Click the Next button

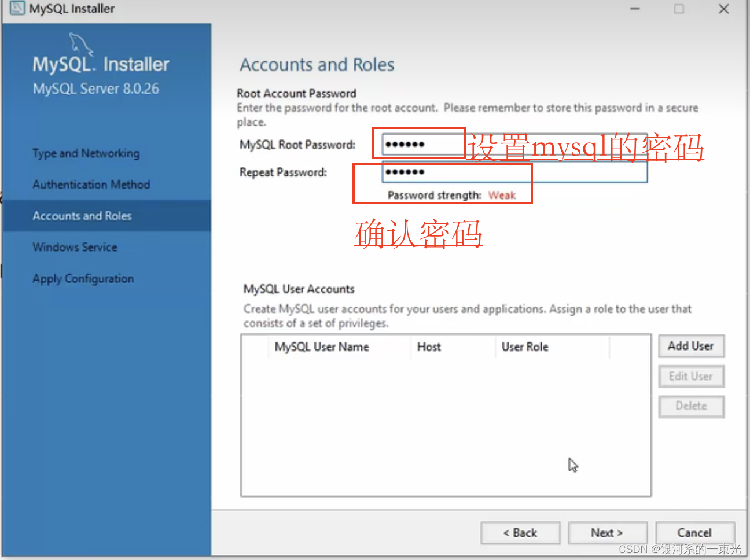click(x=608, y=533)
